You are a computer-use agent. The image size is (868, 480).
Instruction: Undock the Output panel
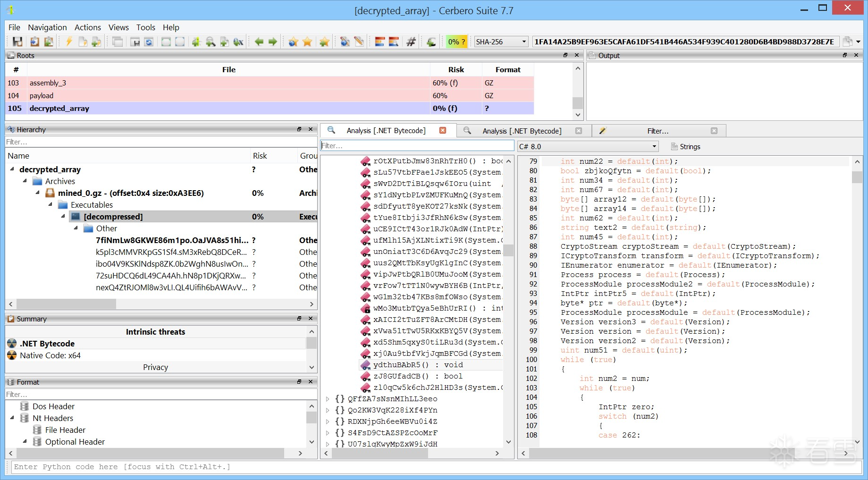point(845,55)
